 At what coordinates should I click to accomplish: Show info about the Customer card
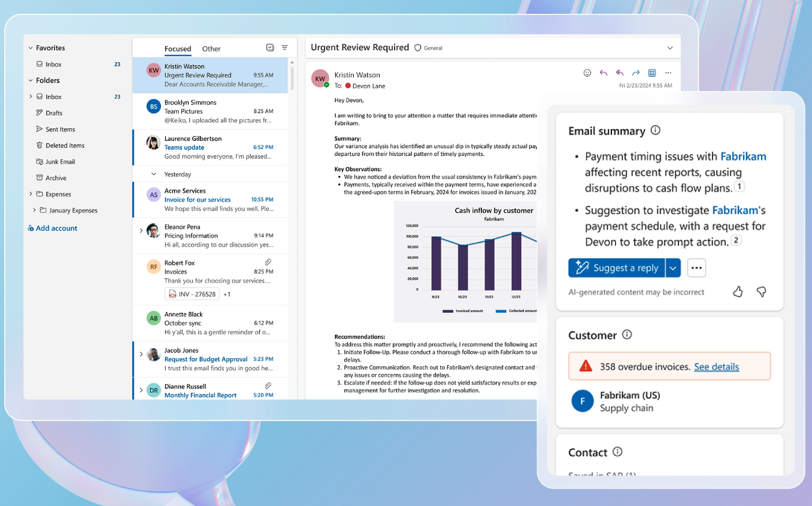pos(627,335)
